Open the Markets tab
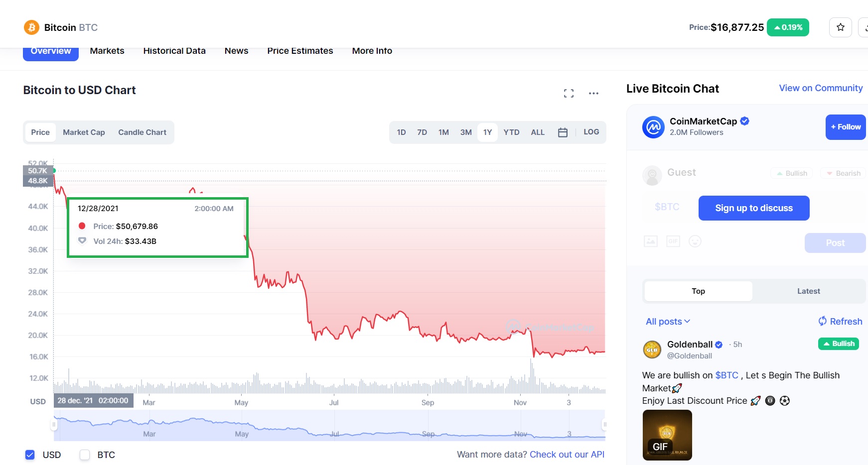 point(107,51)
